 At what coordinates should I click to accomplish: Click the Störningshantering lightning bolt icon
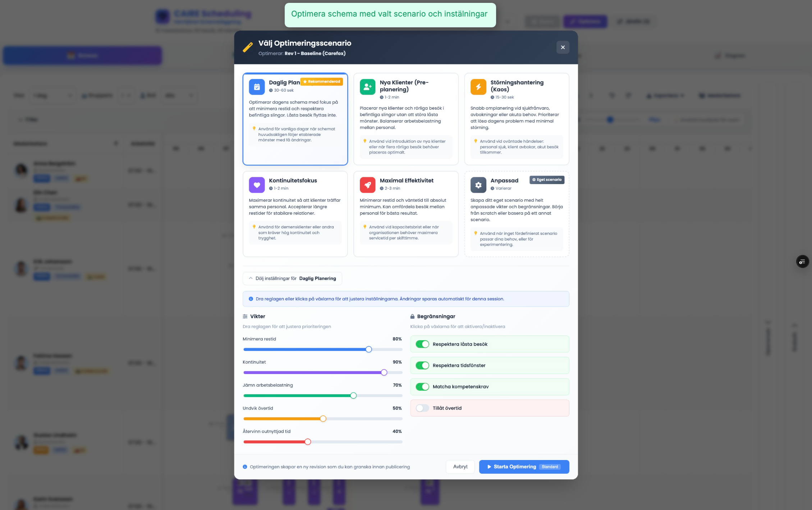(478, 87)
